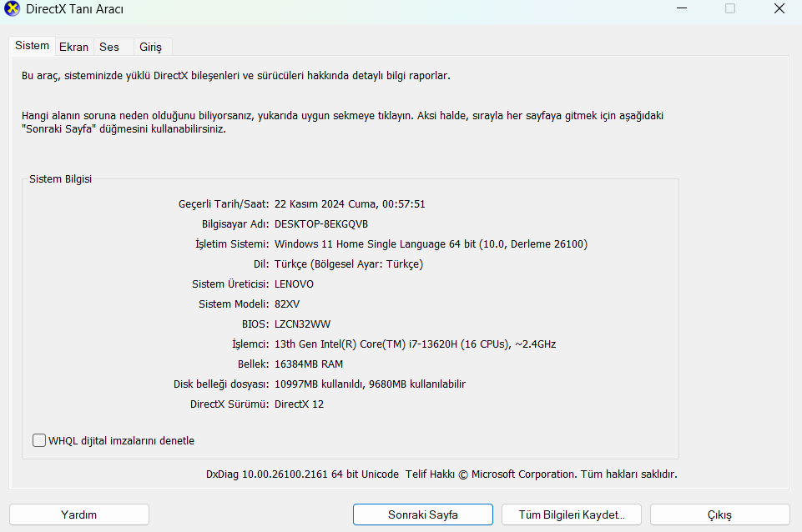Select the Giriş tab
This screenshot has height=532, width=802.
pos(150,47)
